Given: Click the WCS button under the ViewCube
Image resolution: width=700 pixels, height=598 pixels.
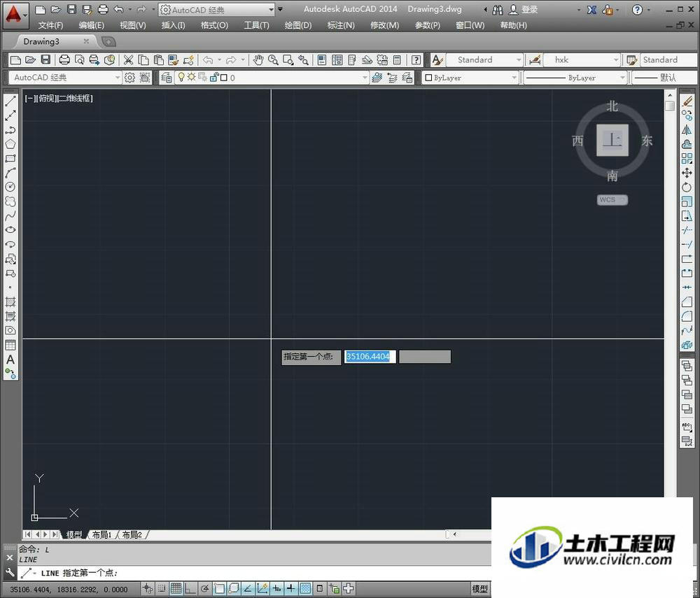Looking at the screenshot, I should pyautogui.click(x=612, y=200).
